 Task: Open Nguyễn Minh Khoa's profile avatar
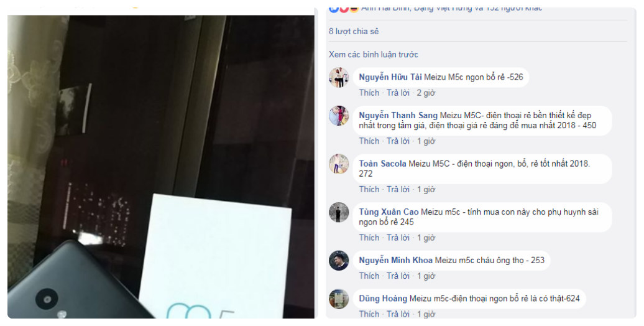[x=339, y=260]
